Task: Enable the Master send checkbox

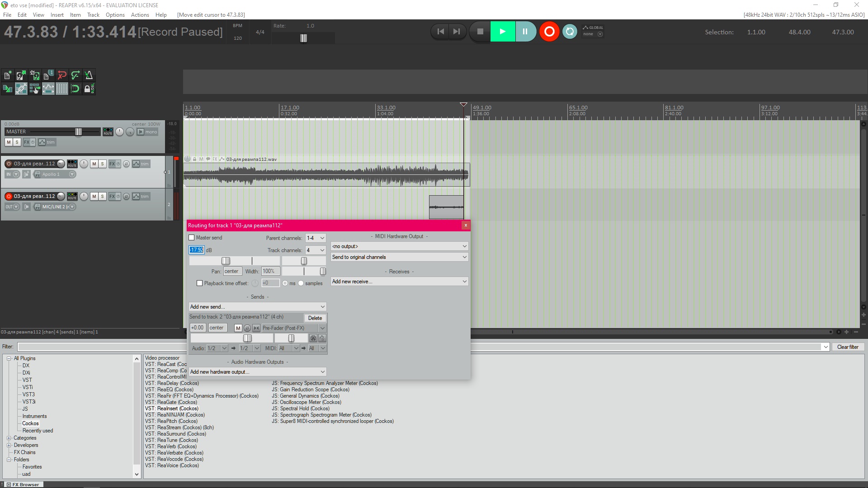Action: point(192,238)
